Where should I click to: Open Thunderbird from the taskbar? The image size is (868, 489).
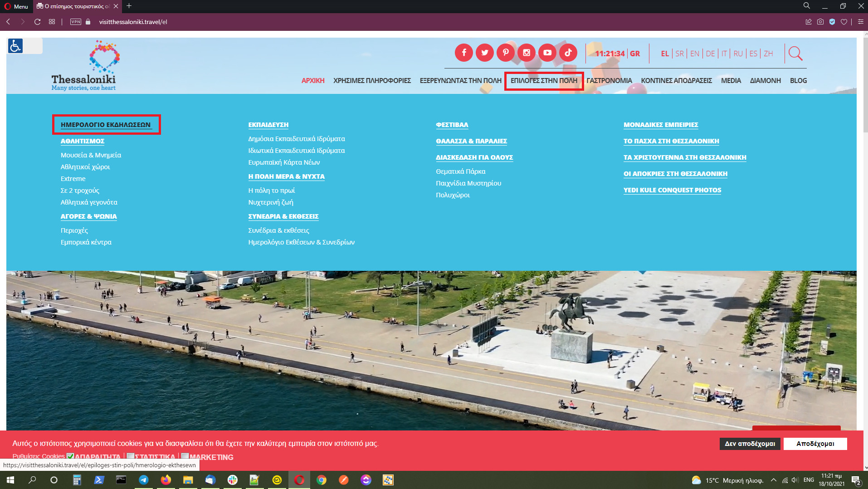210,480
